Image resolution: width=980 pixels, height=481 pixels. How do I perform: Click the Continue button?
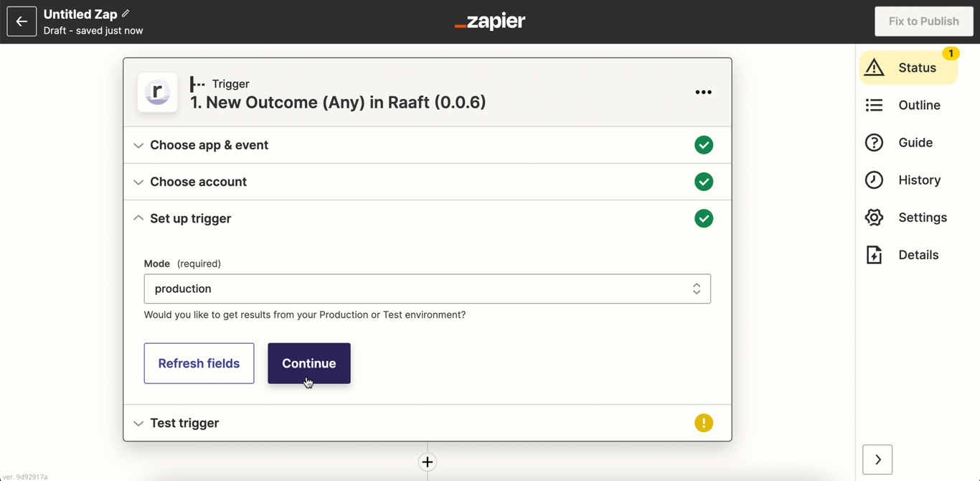[x=309, y=363]
